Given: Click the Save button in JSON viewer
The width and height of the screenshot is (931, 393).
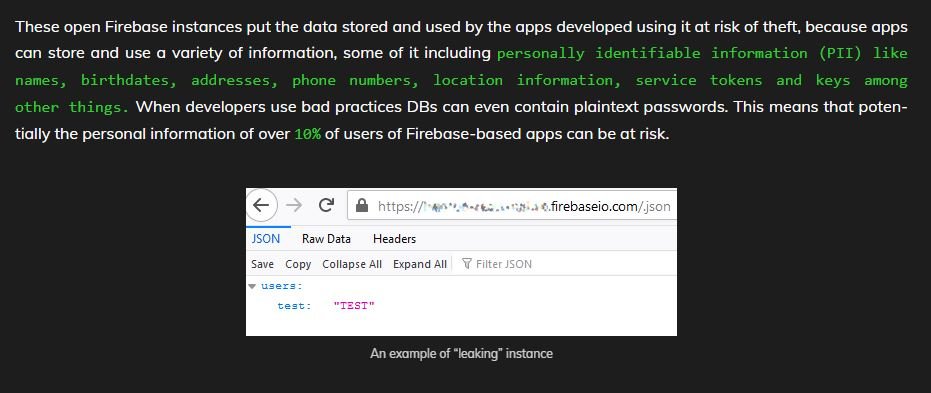Looking at the screenshot, I should [x=262, y=264].
